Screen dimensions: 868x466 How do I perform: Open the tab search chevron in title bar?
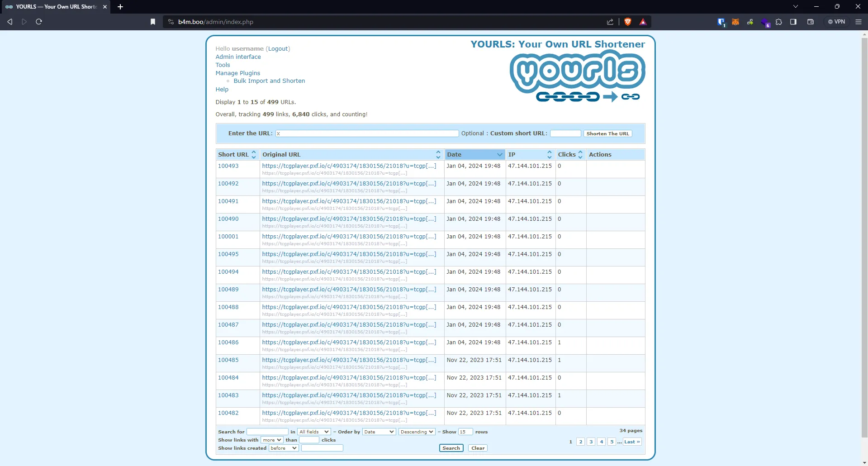[x=796, y=7]
